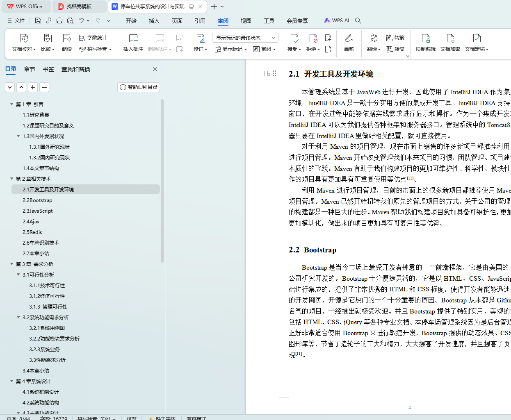Go to next change icon below previous change

click(328, 49)
